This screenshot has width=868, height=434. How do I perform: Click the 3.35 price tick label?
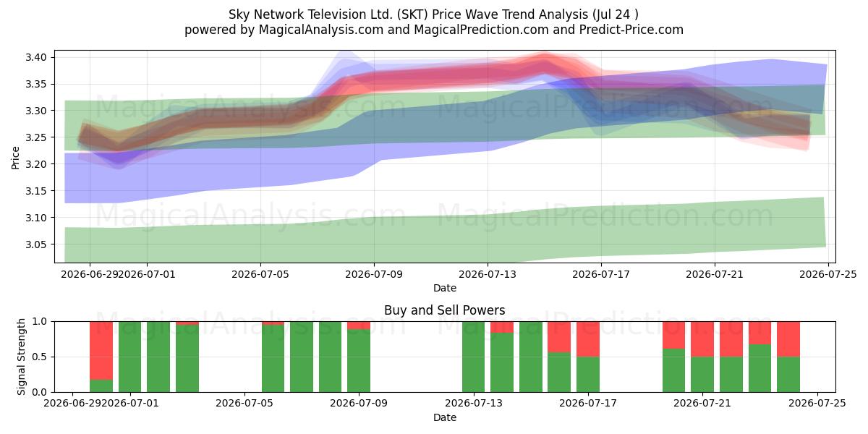click(36, 84)
